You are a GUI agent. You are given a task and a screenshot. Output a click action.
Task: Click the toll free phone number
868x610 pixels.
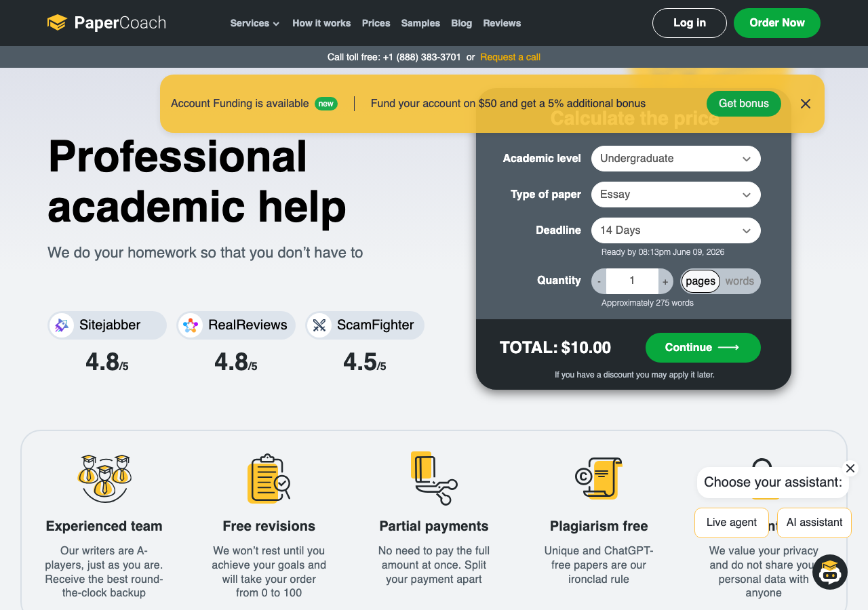pyautogui.click(x=422, y=57)
